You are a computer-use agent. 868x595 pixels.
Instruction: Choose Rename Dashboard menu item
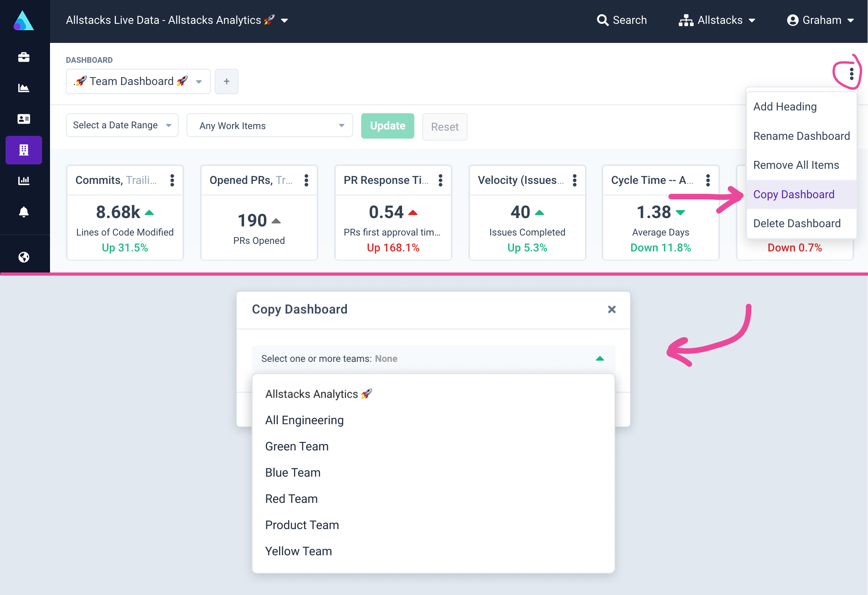801,136
